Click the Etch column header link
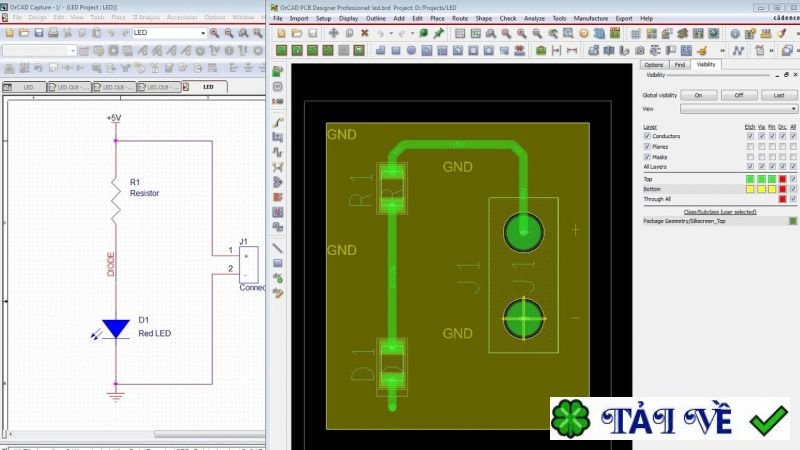 pyautogui.click(x=749, y=127)
